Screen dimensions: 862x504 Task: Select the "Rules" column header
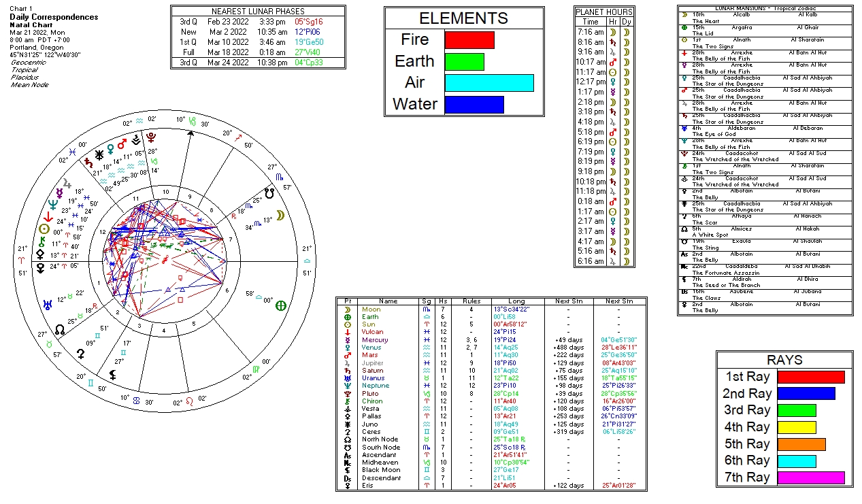[471, 301]
